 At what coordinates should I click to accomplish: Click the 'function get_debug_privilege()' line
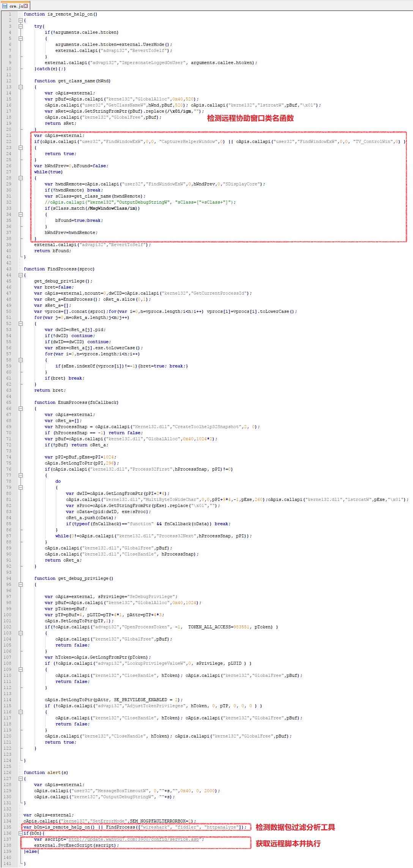[x=74, y=578]
